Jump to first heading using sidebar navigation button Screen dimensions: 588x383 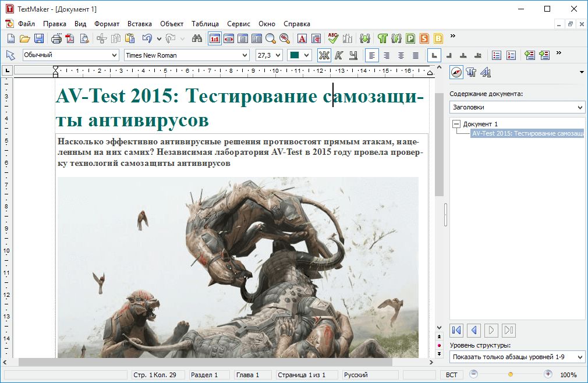click(x=457, y=330)
